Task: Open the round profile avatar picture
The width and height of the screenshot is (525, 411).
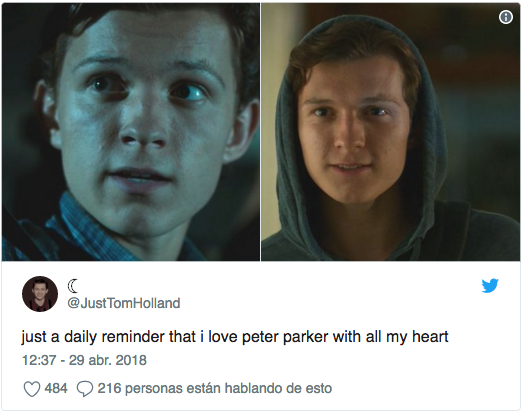Action: coord(40,294)
